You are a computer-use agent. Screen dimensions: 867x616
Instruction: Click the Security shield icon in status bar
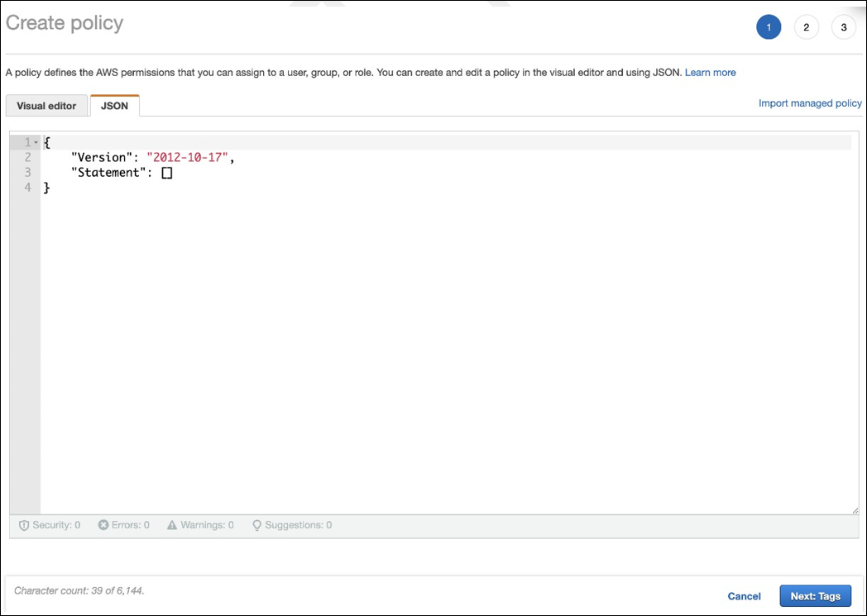(24, 525)
